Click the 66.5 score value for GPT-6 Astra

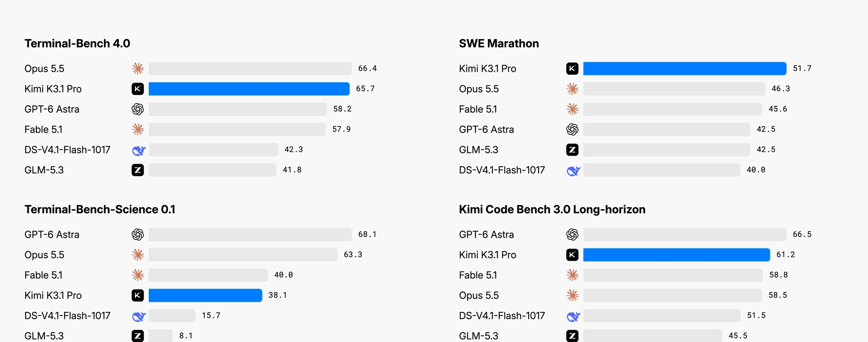802,234
